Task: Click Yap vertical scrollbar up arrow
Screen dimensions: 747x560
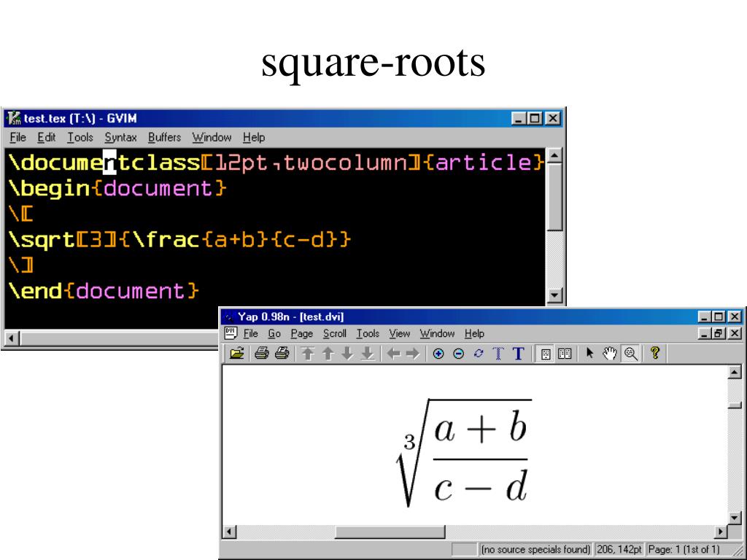Action: coord(735,372)
